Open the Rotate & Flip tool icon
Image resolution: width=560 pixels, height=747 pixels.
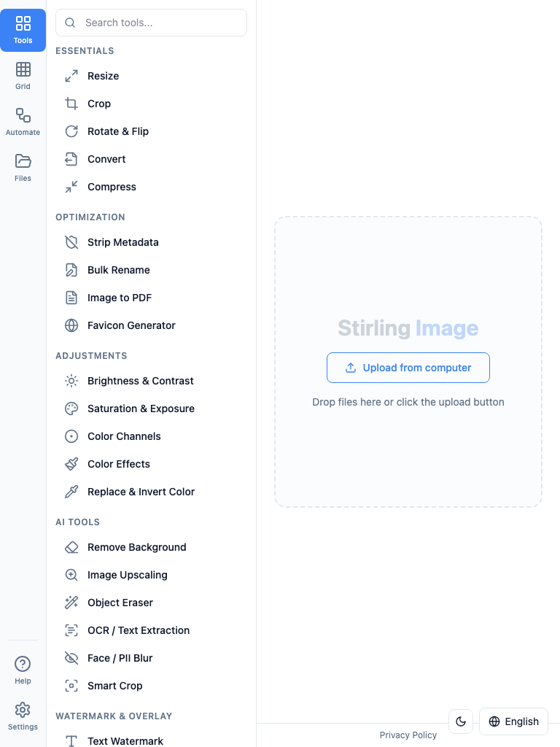pos(71,131)
